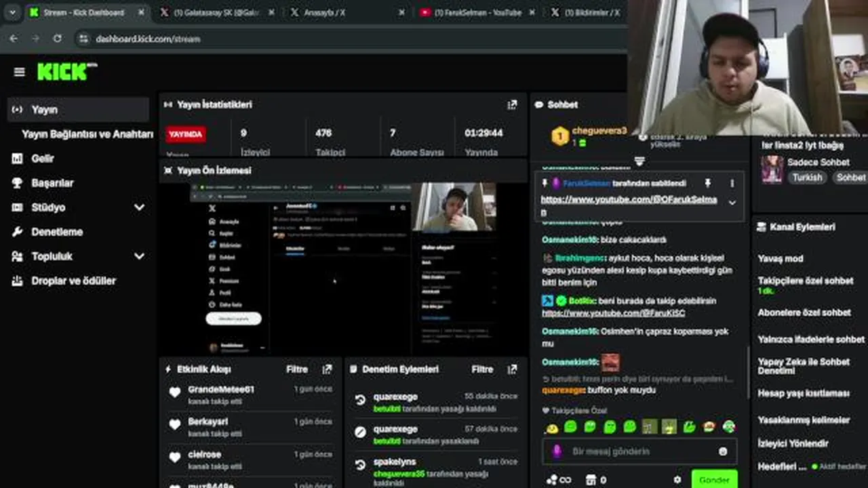Click the rank 1 gold hexagon badge
The height and width of the screenshot is (488, 868).
click(x=559, y=137)
